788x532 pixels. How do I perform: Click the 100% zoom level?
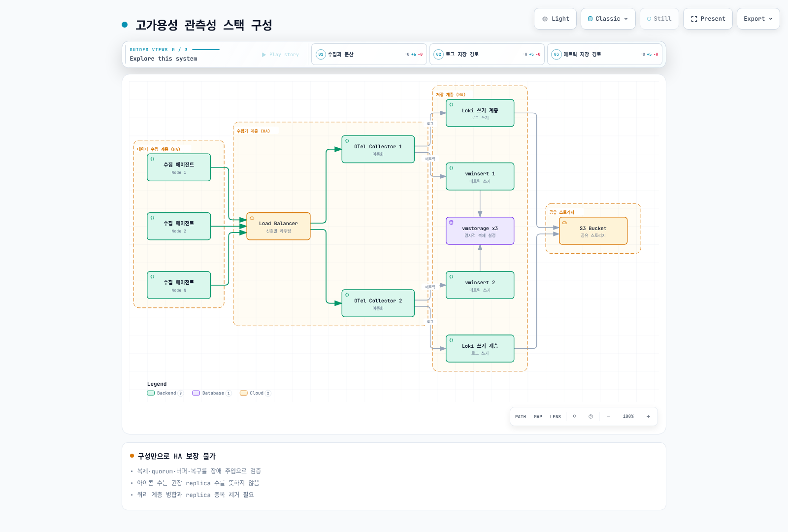click(x=628, y=417)
